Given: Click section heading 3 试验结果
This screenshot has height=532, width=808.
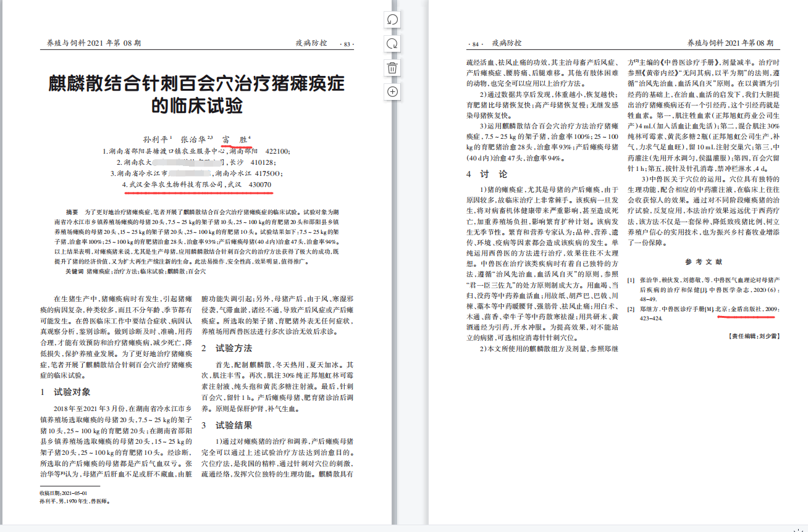Looking at the screenshot, I should (x=227, y=425).
